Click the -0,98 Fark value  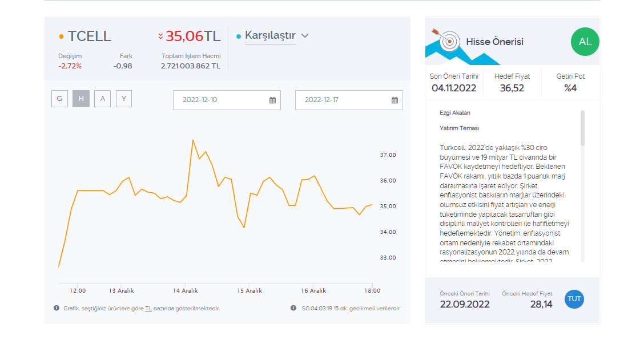click(122, 66)
